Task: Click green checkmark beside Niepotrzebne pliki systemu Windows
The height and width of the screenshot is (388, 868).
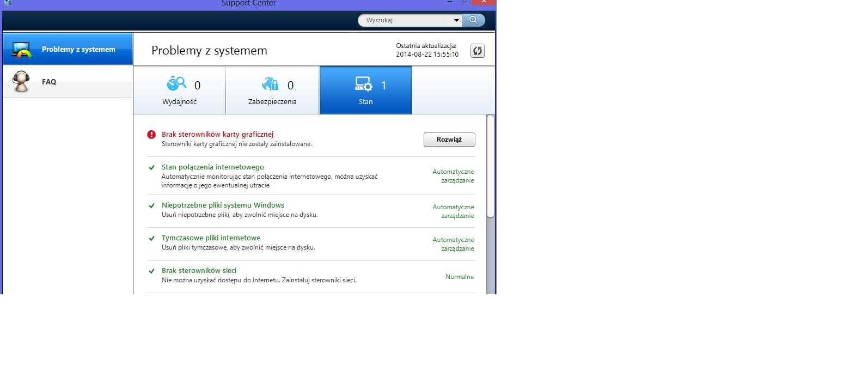Action: (152, 205)
